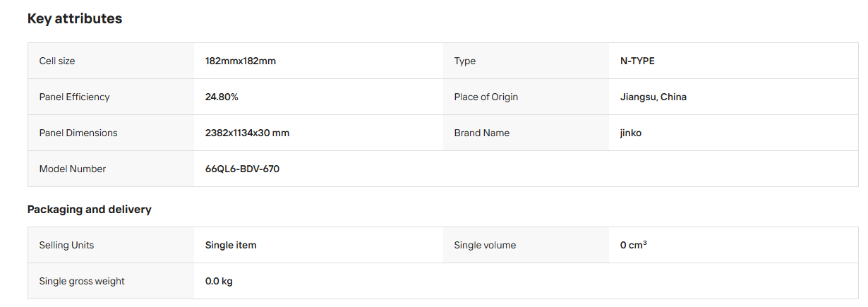Select the Panel Dimensions label

coord(78,133)
